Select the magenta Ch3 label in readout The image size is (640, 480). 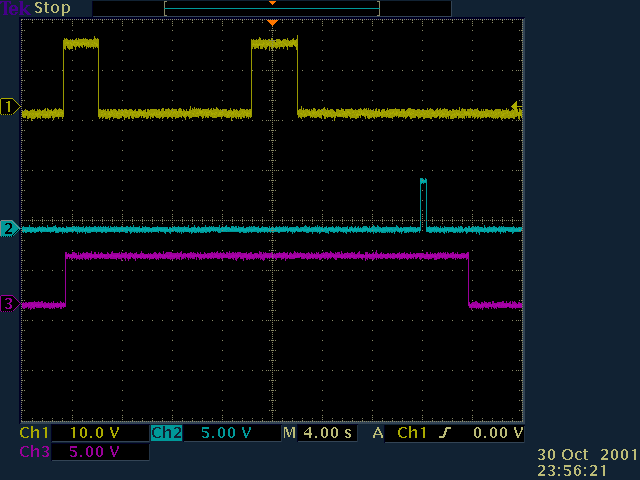(34, 452)
